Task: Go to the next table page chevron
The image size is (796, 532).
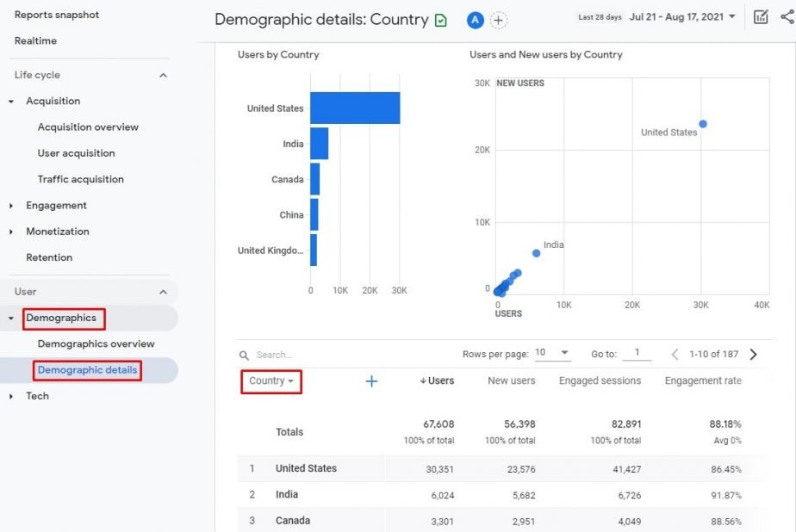Action: point(753,354)
